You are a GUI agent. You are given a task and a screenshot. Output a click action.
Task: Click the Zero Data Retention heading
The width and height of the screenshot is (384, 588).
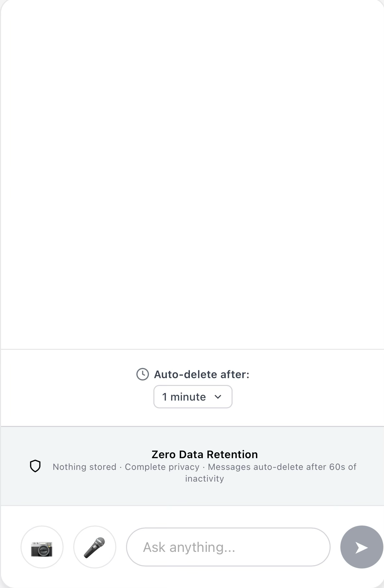coord(205,454)
